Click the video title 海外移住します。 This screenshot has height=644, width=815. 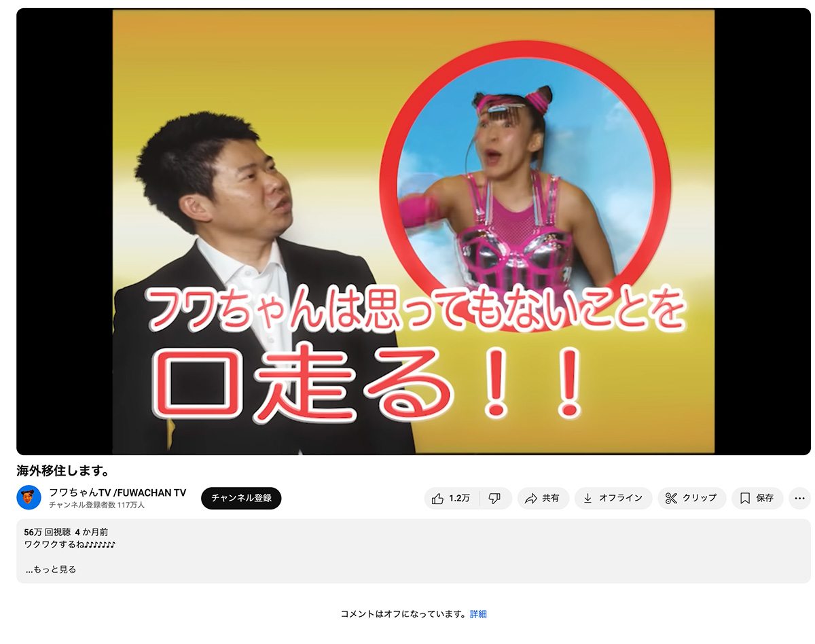pos(62,471)
